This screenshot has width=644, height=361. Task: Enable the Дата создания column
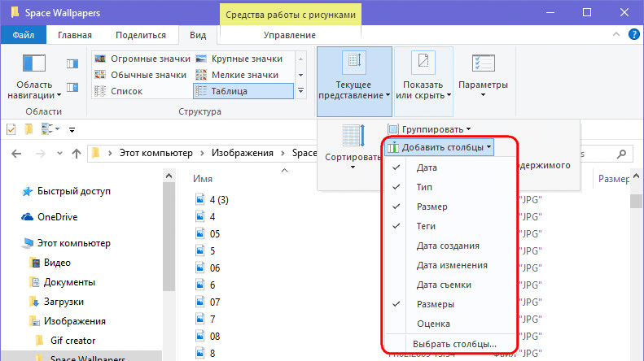coord(449,246)
